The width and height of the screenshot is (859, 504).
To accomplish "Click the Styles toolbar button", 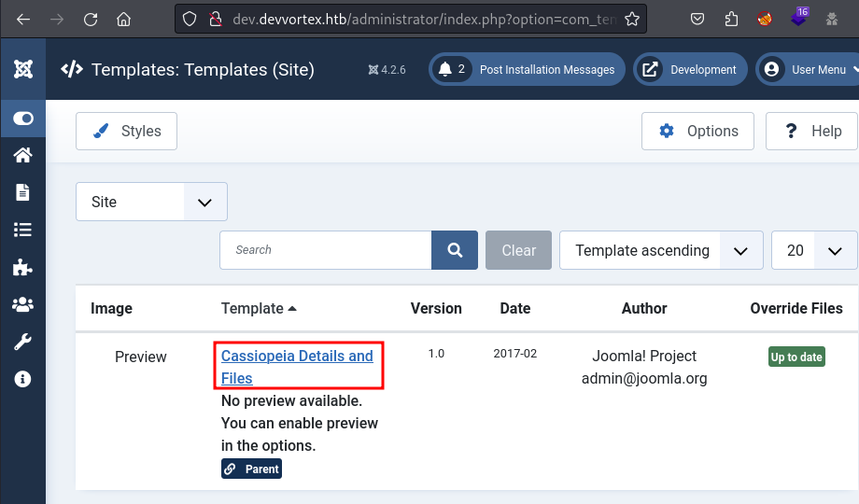I will (127, 131).
